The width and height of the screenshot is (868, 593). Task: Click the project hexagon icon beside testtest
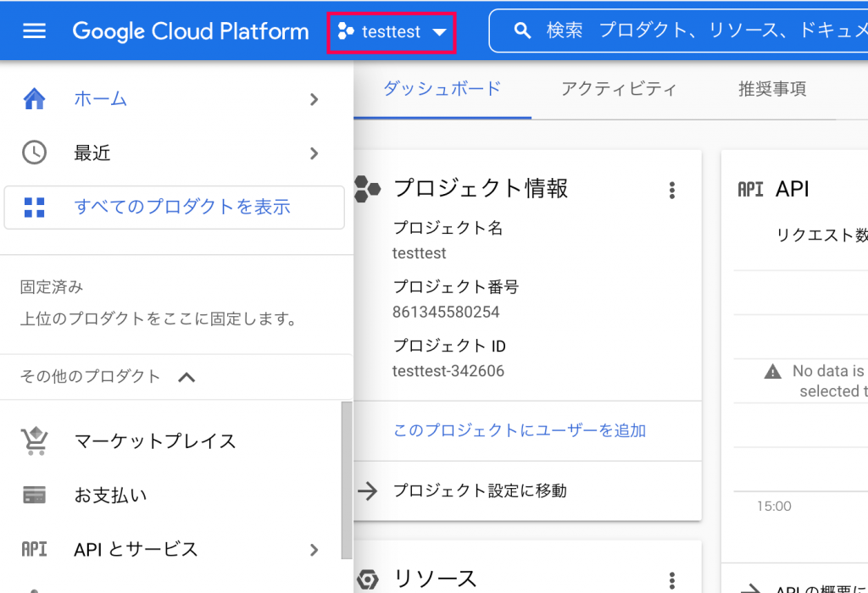click(346, 31)
